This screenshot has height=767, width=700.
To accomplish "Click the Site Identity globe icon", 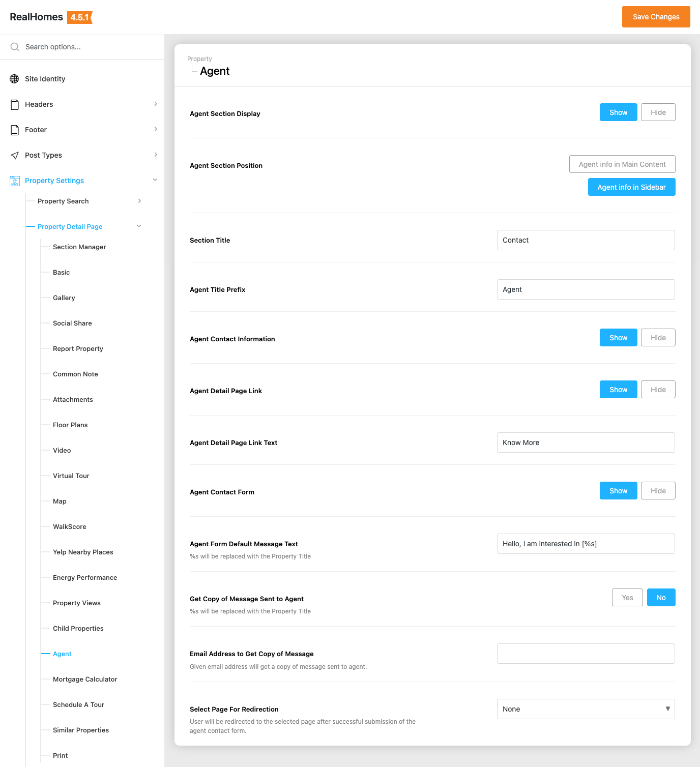I will (15, 79).
